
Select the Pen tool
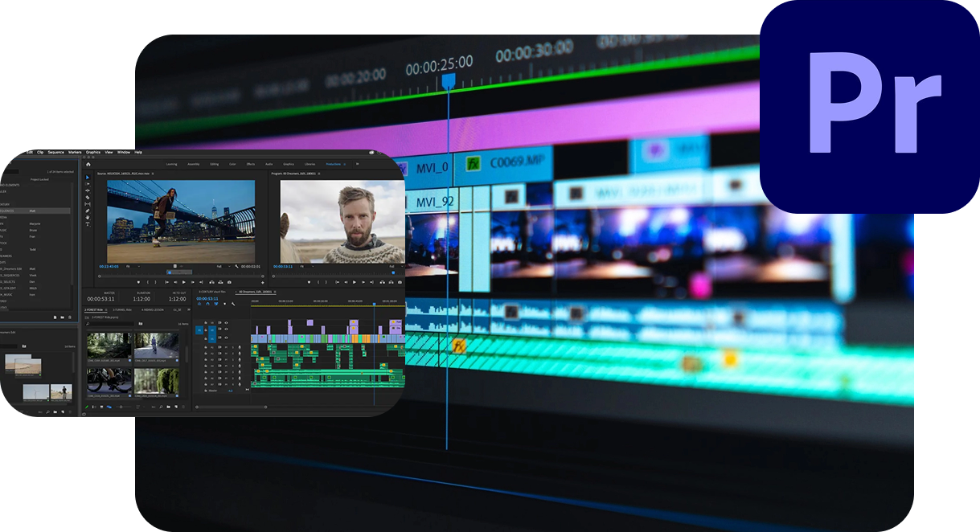click(x=88, y=211)
